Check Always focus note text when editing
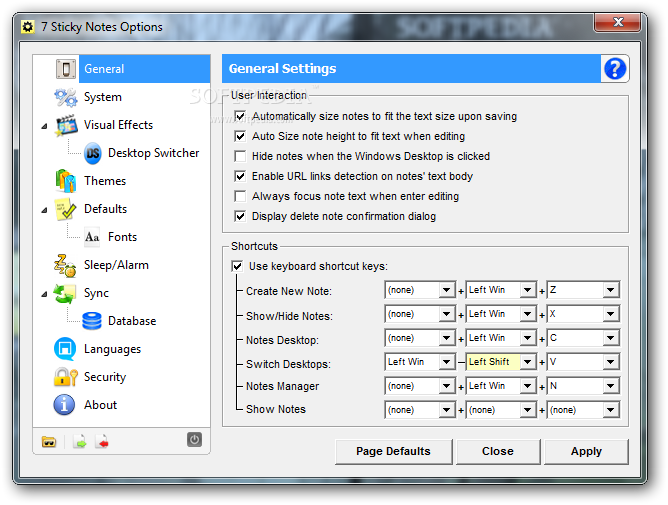This screenshot has height=505, width=668. (x=240, y=196)
